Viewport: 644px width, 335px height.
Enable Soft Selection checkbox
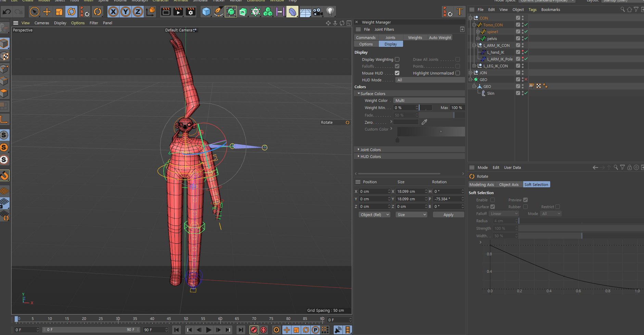(x=493, y=200)
